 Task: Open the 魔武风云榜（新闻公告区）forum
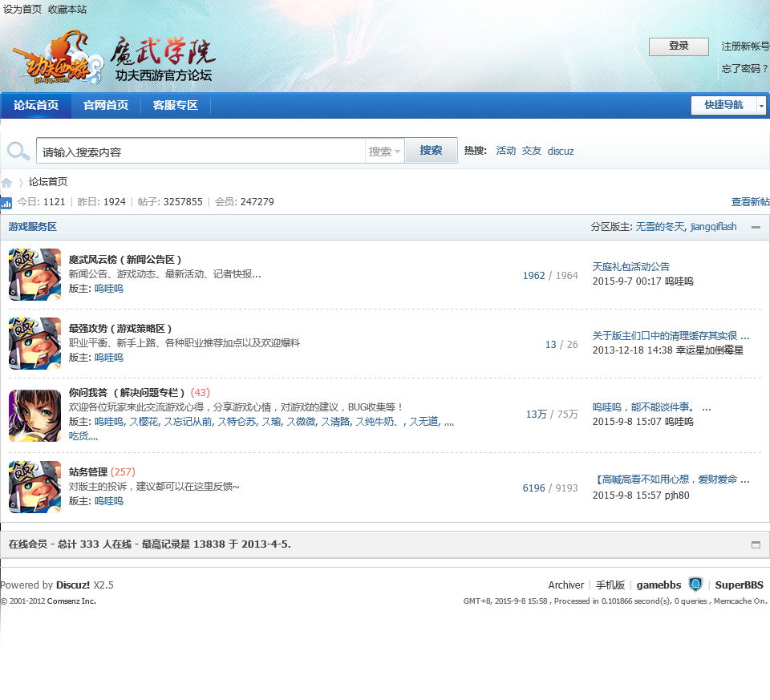[x=125, y=260]
